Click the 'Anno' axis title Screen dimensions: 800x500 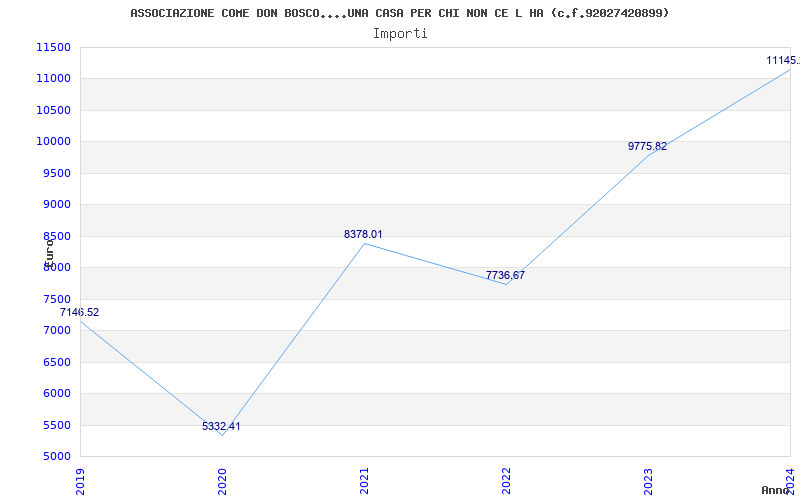775,490
